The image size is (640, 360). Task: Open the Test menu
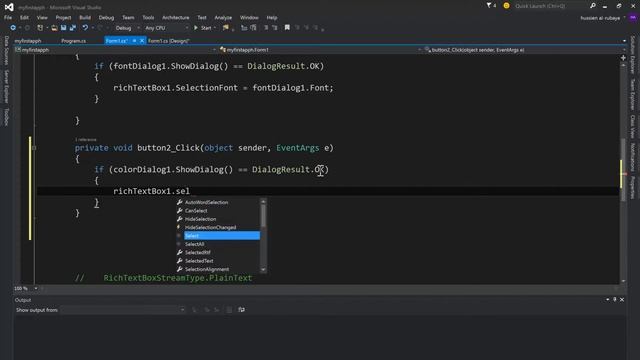point(202,18)
